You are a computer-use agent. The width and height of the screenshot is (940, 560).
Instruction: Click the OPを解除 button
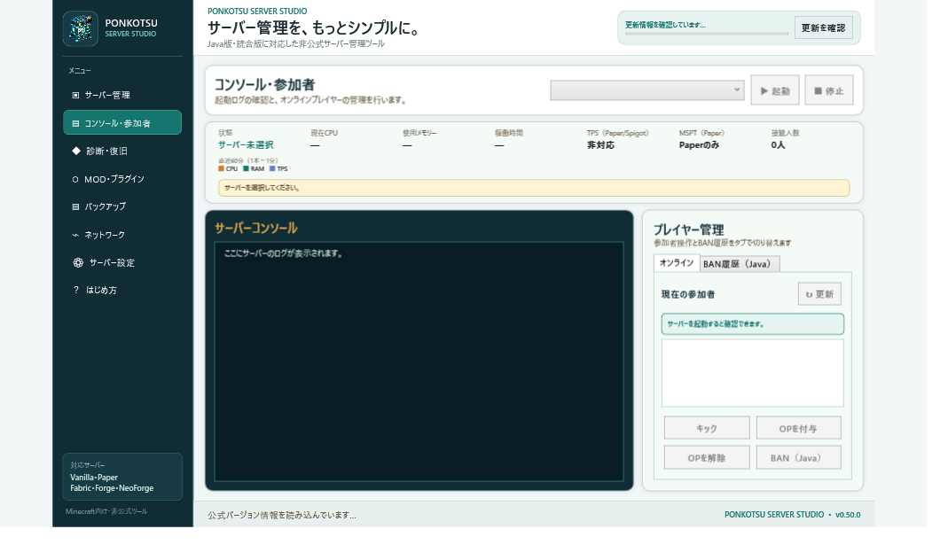click(x=707, y=457)
